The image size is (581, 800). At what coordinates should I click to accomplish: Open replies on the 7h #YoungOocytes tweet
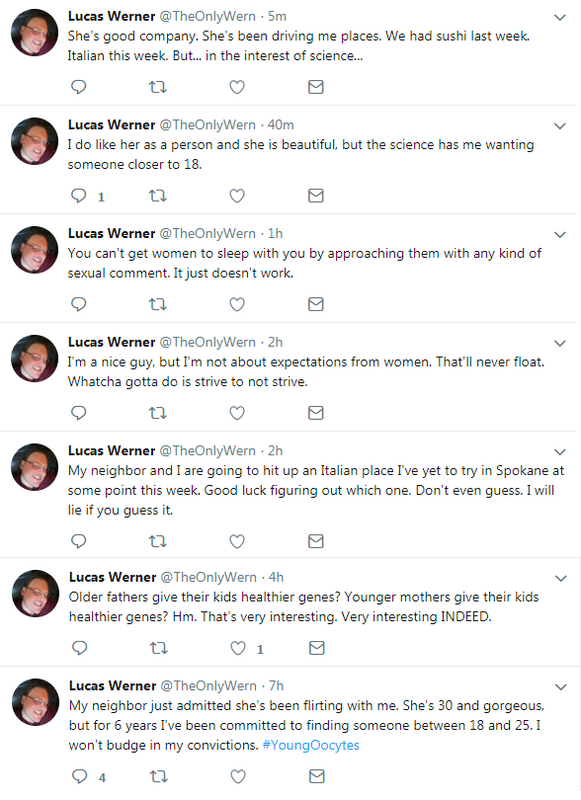tap(80, 777)
